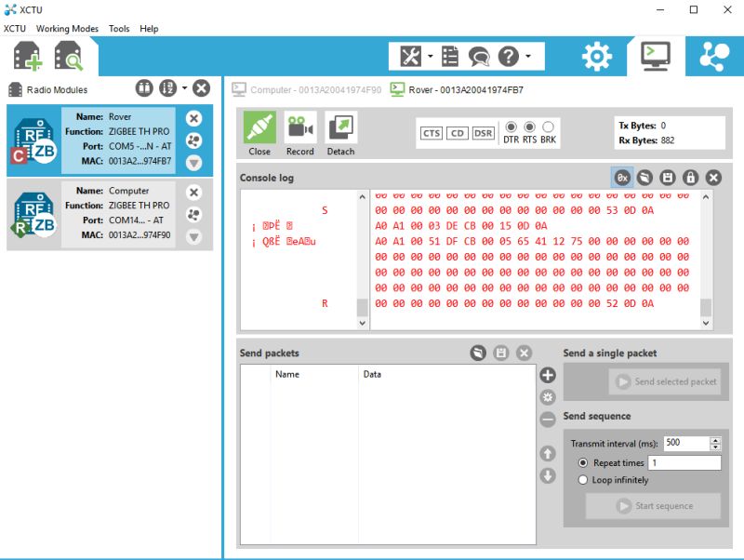Decrease transmit interval spinner down
The height and width of the screenshot is (560, 744).
[x=715, y=447]
